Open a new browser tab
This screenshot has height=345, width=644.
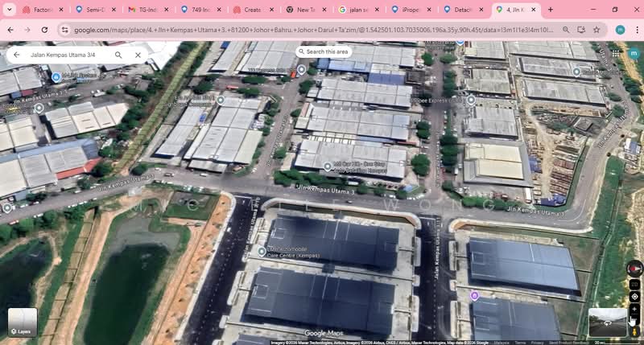click(x=551, y=10)
